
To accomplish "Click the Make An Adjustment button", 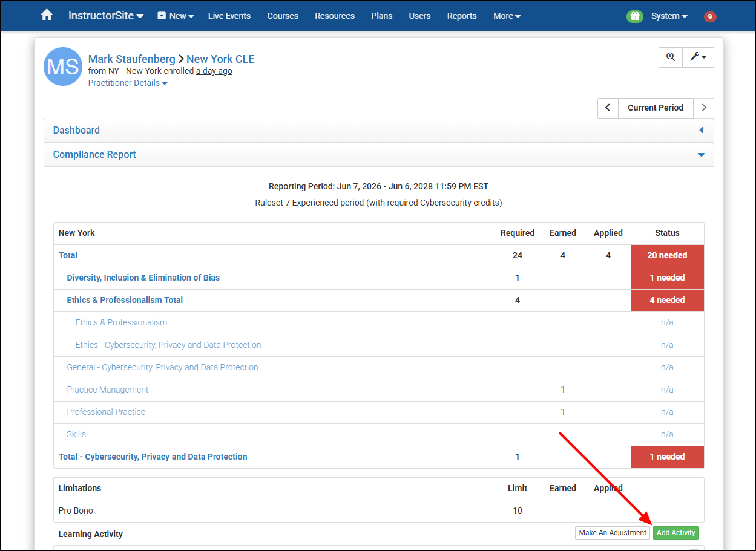I will pos(613,533).
